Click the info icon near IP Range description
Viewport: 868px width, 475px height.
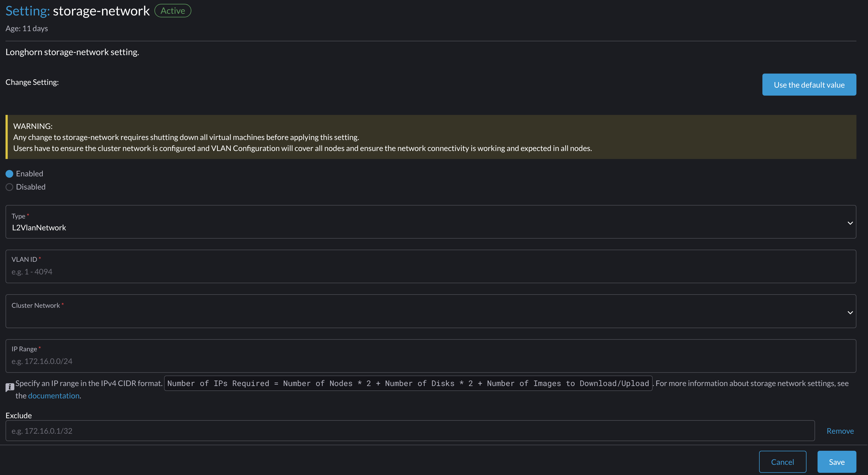(9, 387)
